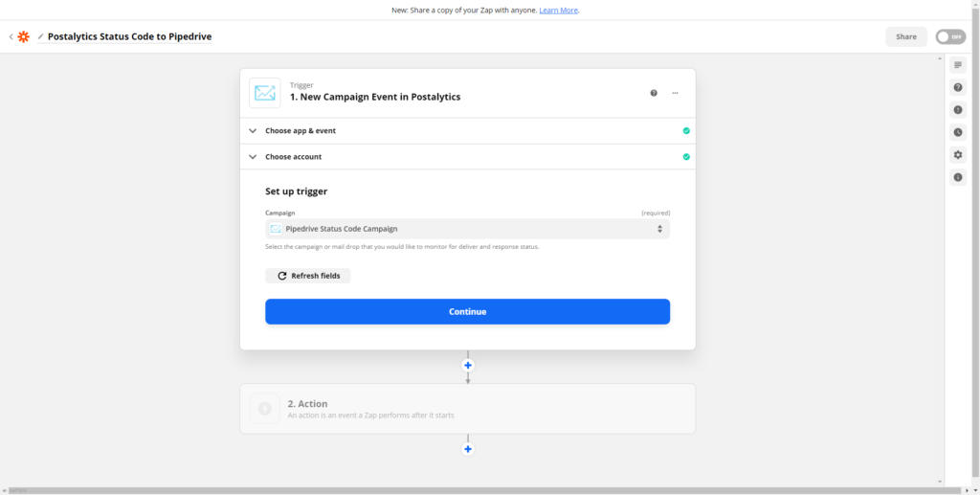The height and width of the screenshot is (495, 980).
Task: Open the Campaign dropdown selector
Action: [467, 229]
